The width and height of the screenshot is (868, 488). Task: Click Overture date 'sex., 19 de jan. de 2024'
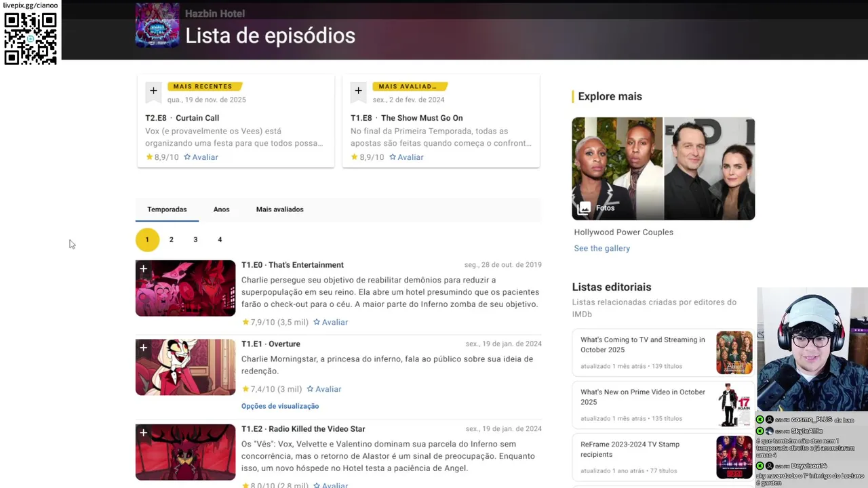504,344
